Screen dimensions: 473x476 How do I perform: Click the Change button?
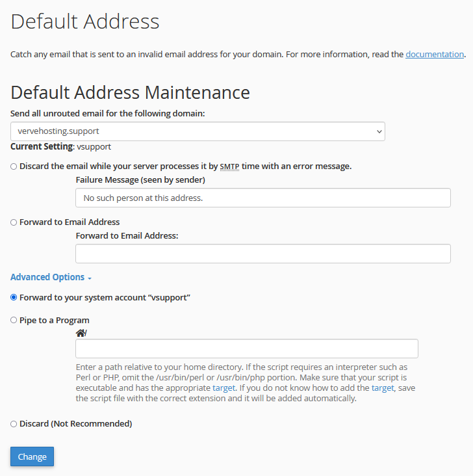pos(32,456)
